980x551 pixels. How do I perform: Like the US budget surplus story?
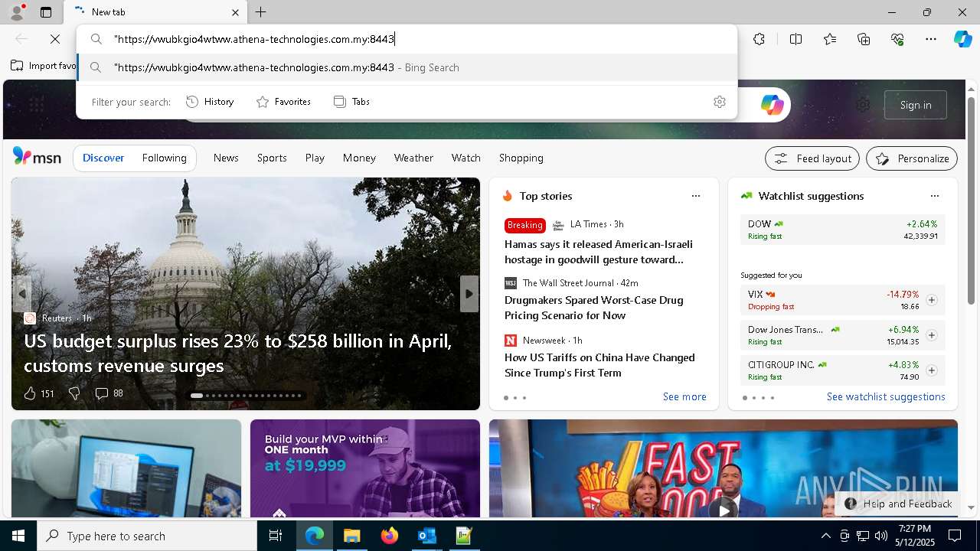tap(38, 393)
